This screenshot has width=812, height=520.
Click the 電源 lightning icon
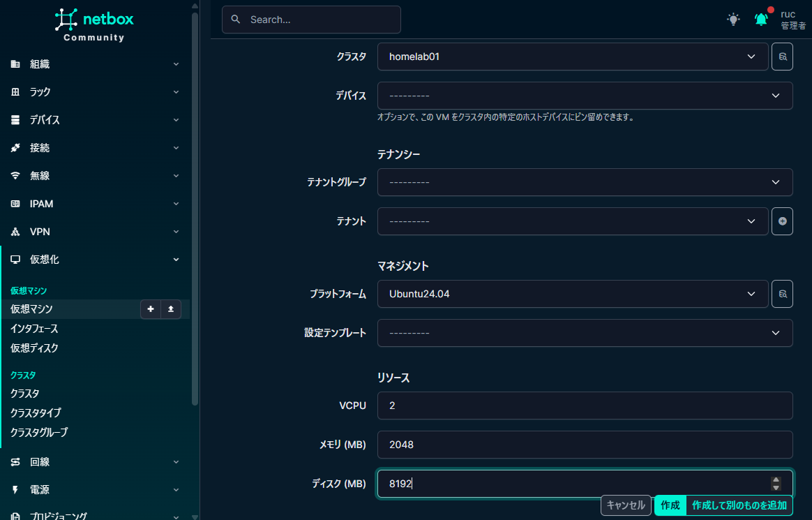[15, 490]
